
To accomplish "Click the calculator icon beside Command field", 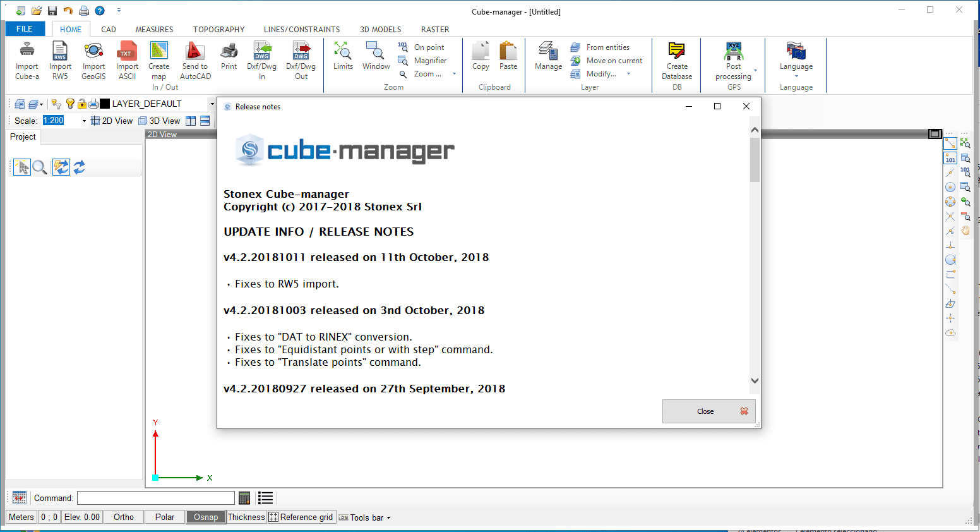I will point(244,498).
